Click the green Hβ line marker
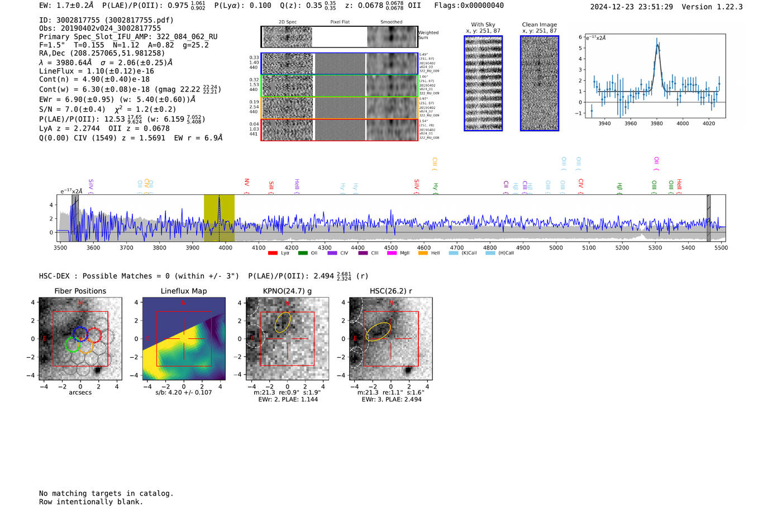Image resolution: width=782 pixels, height=532 pixels. coord(619,188)
